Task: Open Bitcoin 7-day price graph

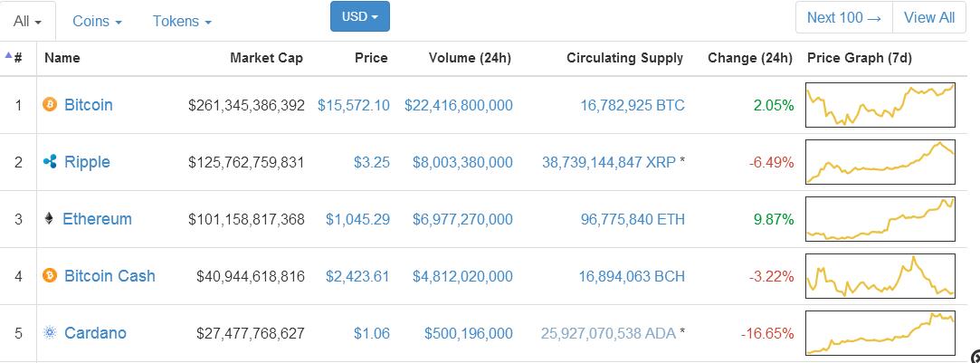Action: [x=880, y=104]
